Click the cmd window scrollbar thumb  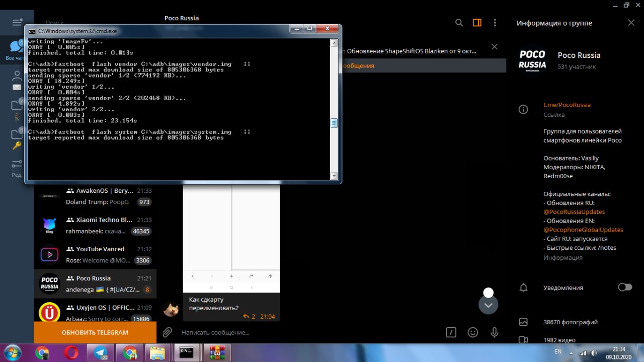point(334,123)
